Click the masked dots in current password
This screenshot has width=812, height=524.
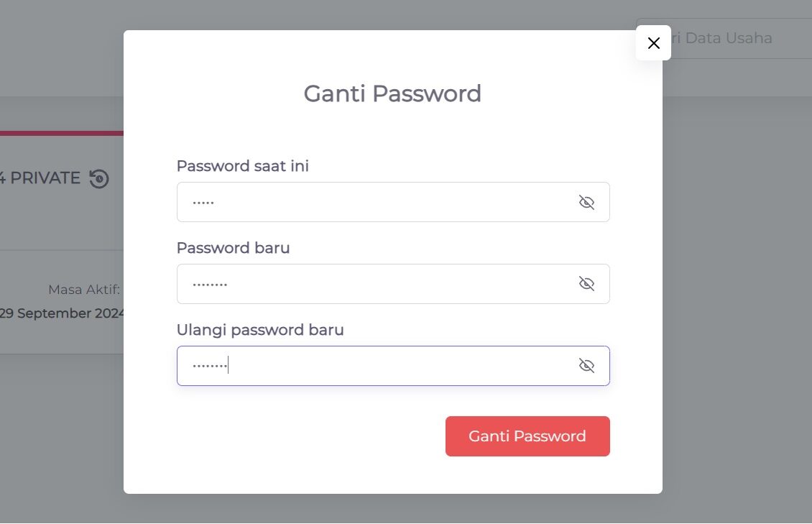203,203
